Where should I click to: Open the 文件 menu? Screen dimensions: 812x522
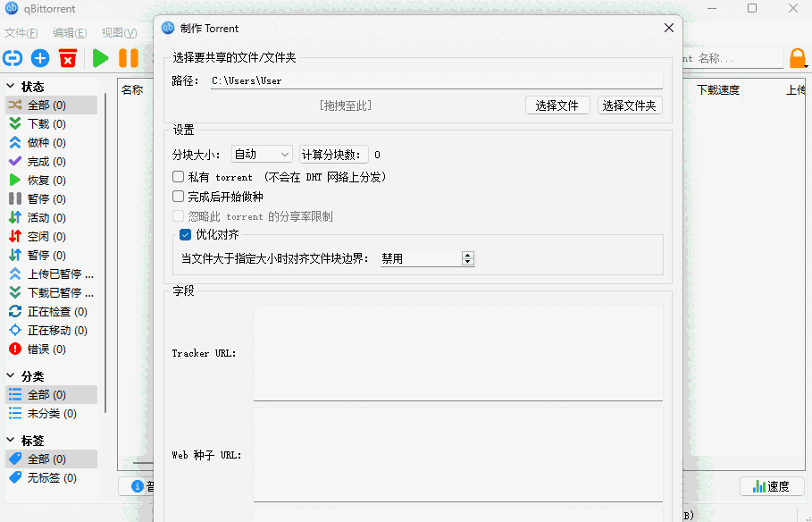point(21,32)
